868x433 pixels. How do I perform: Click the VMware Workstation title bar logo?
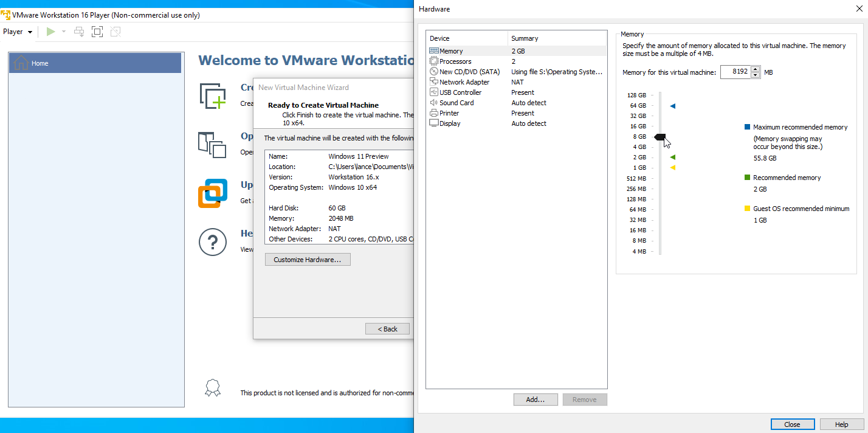[x=5, y=15]
